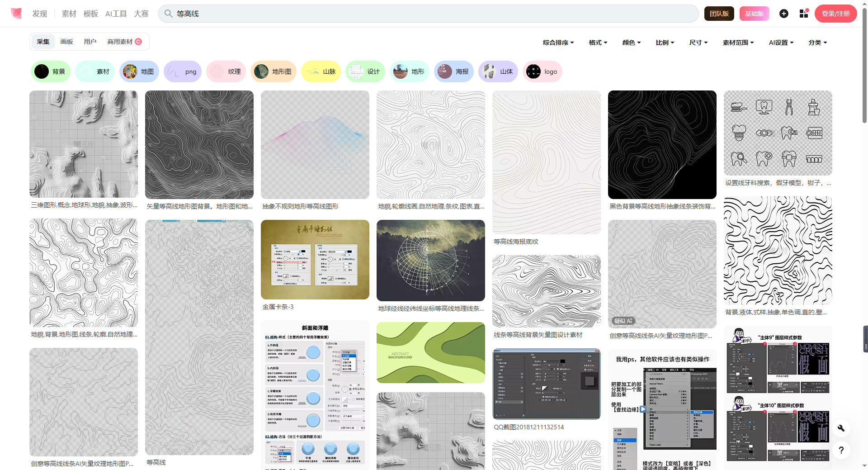Open the 抽象不规则地形等高线图形 title link
Viewport: 868px width, 470px height.
[300, 206]
